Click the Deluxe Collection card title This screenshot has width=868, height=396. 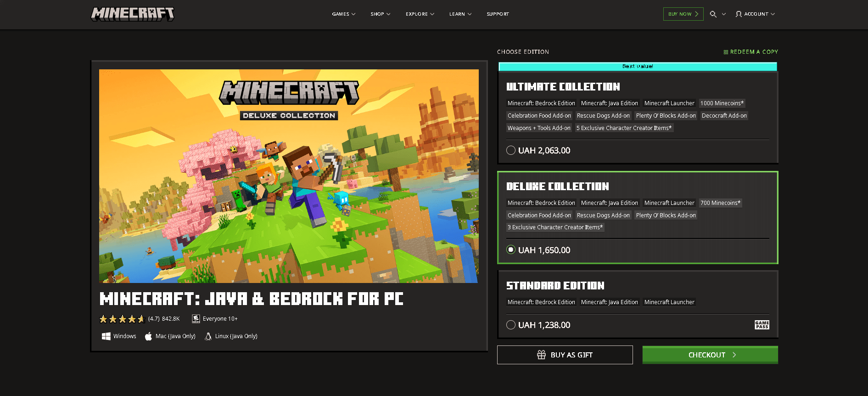click(x=558, y=187)
